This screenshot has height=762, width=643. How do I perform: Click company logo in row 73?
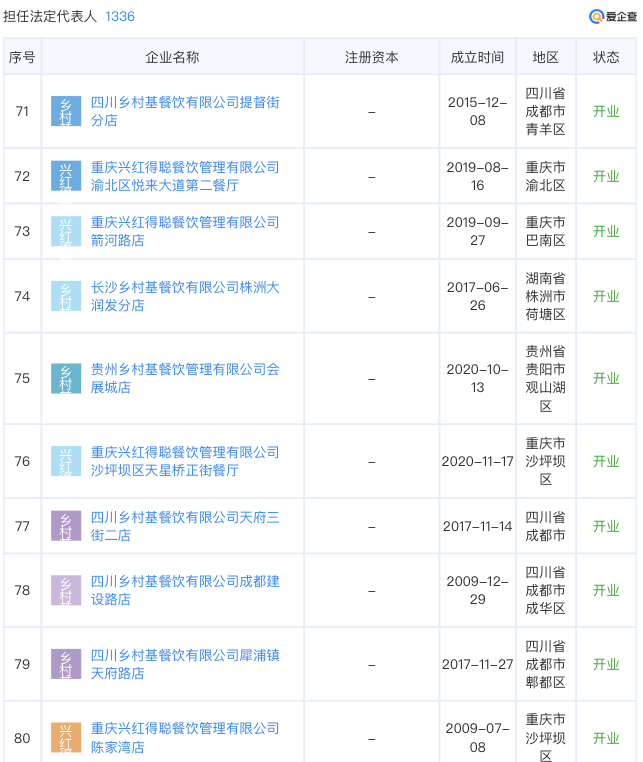(x=66, y=231)
